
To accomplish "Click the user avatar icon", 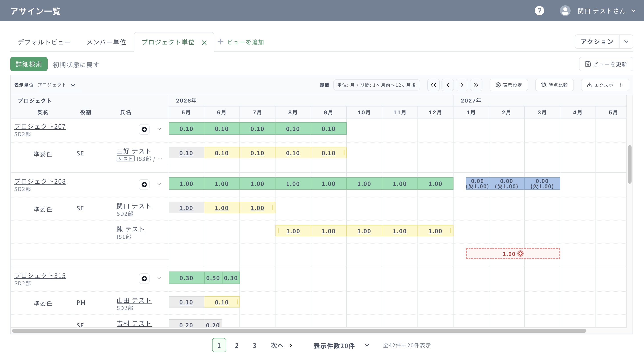I will [565, 11].
